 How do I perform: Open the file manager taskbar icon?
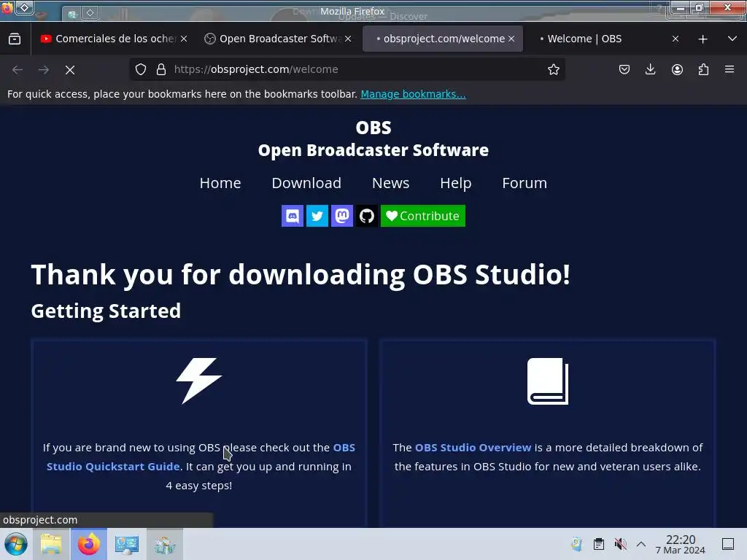[51, 544]
